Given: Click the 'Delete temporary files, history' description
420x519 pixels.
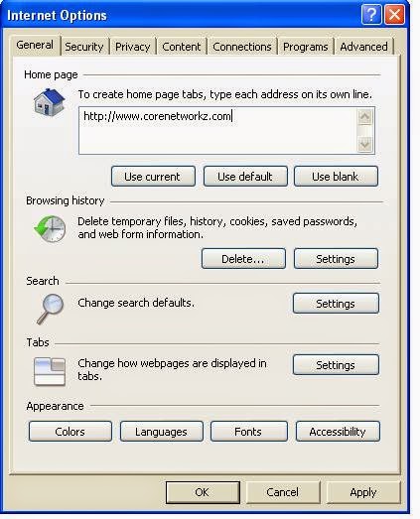Looking at the screenshot, I should 217,227.
